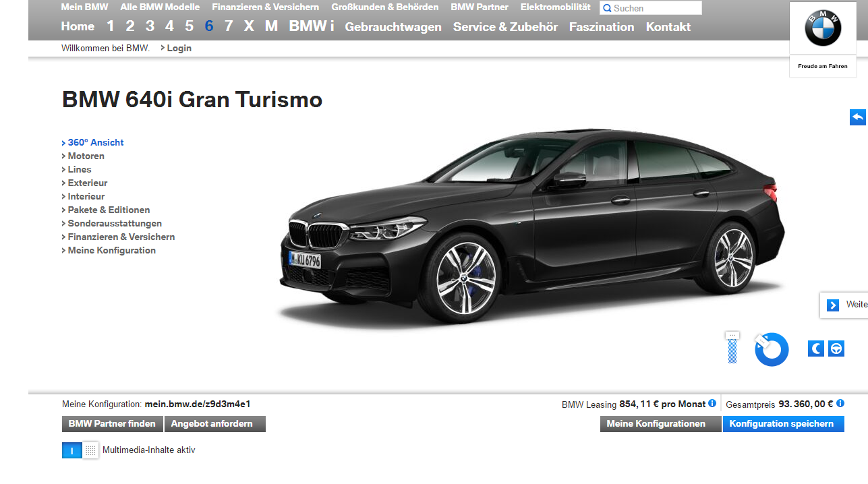Select the 6 series nav item
The height and width of the screenshot is (484, 868).
(209, 26)
